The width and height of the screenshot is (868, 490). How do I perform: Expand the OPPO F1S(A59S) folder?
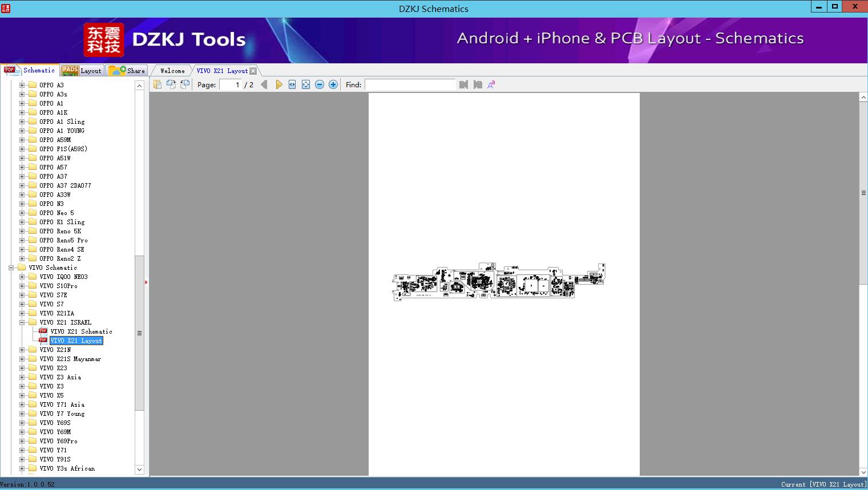click(x=22, y=149)
